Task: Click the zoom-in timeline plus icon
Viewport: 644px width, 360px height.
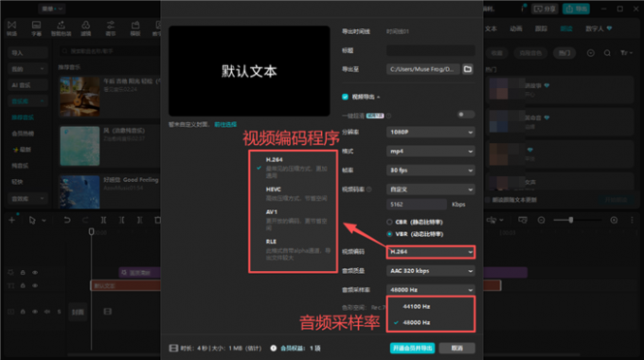Action: pyautogui.click(x=614, y=221)
